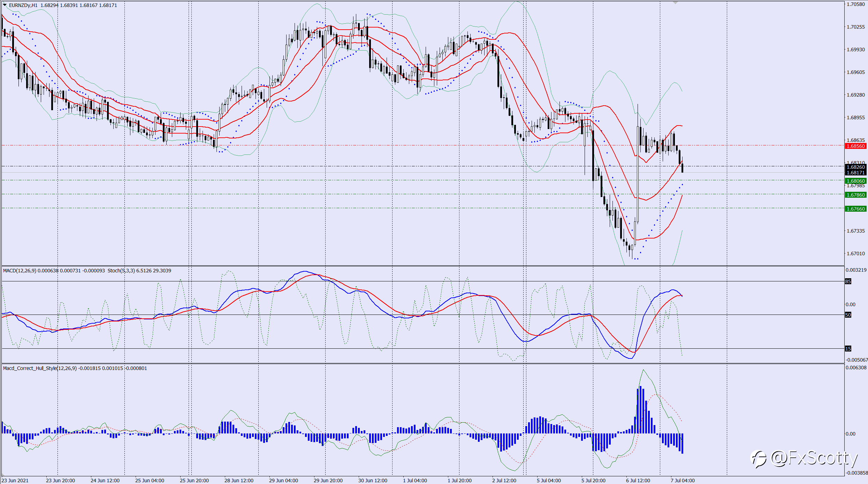Image resolution: width=868 pixels, height=484 pixels.
Task: Click the green 1.67660 price tag
Action: tap(856, 209)
